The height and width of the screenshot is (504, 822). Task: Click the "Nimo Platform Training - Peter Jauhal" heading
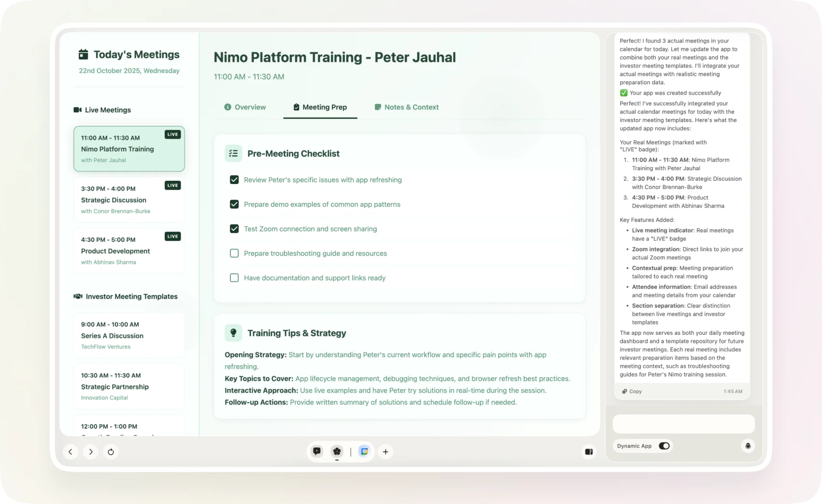(x=335, y=57)
